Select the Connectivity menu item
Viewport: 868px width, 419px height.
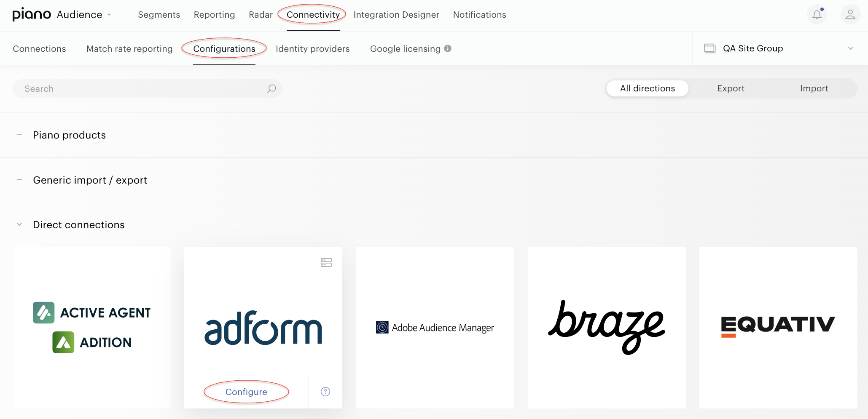point(313,15)
